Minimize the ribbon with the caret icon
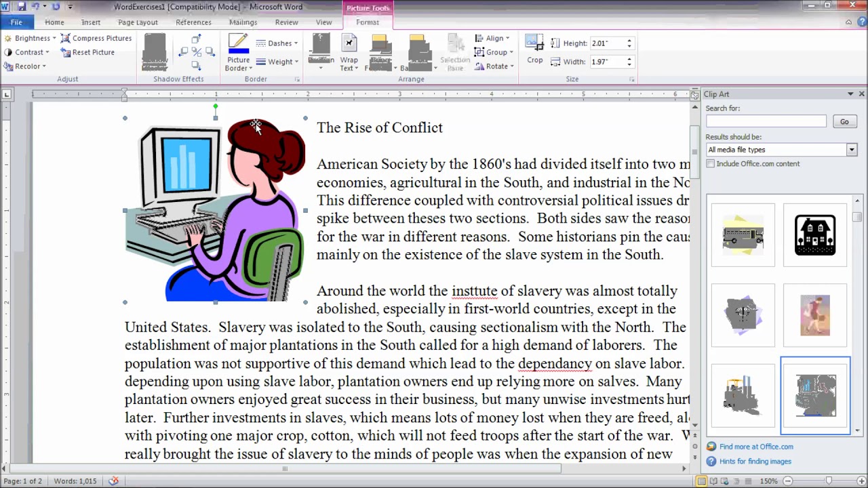The width and height of the screenshot is (868, 488). tap(848, 22)
